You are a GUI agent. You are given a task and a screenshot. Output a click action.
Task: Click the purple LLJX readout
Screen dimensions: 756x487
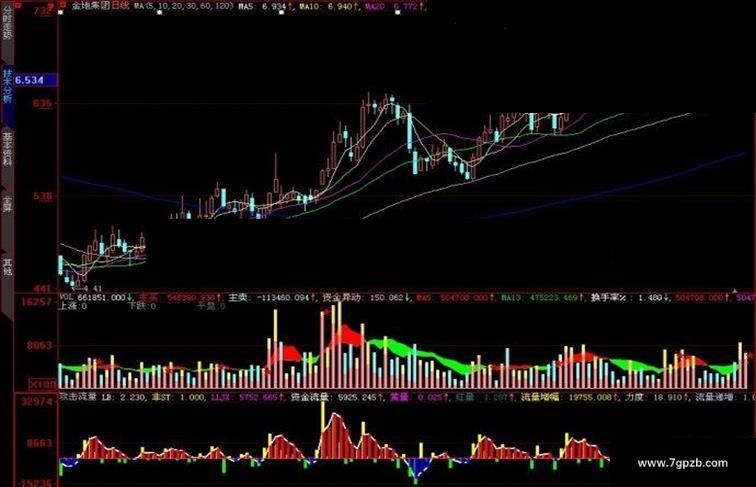tap(247, 397)
